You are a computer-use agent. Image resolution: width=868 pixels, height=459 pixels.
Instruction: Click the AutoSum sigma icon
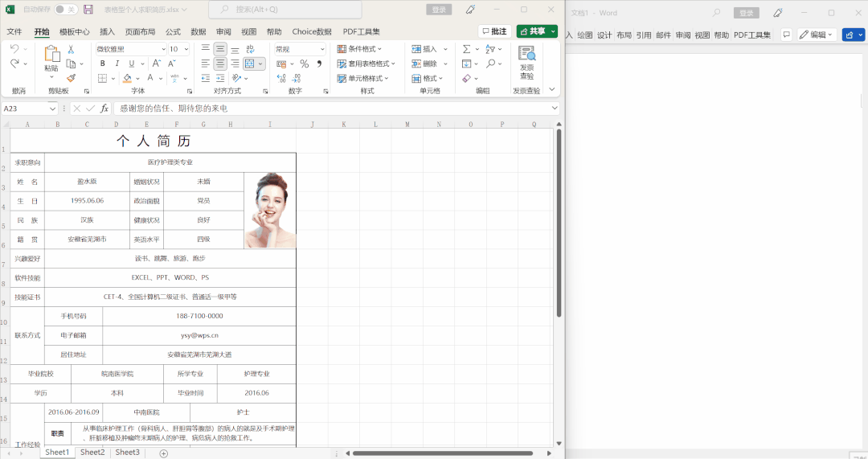coord(466,49)
